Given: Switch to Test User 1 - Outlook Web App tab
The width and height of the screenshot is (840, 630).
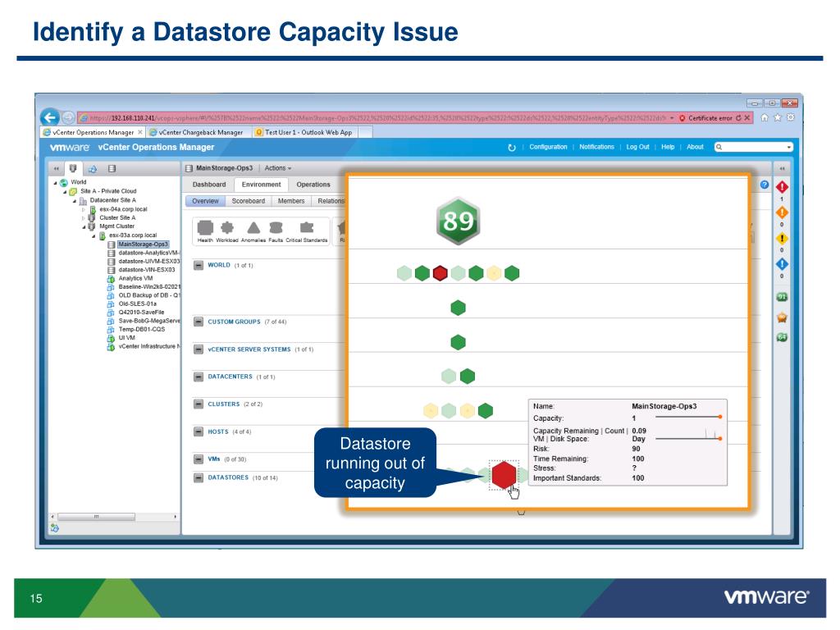Looking at the screenshot, I should coord(304,132).
